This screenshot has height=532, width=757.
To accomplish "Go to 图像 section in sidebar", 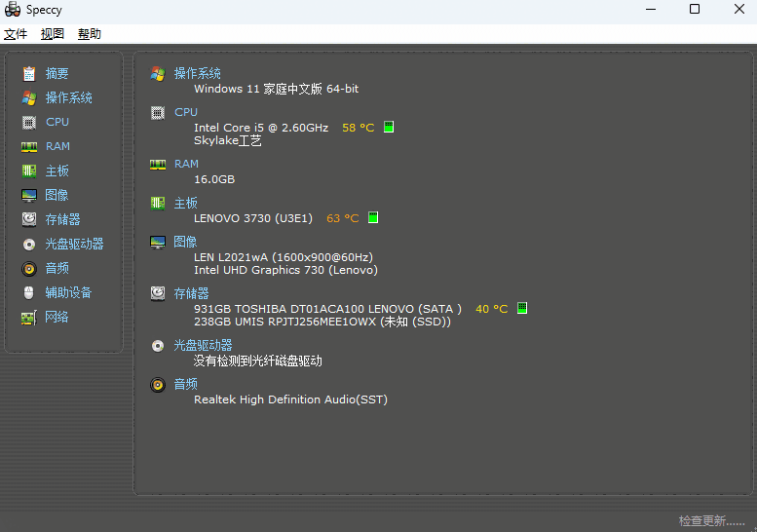I will [x=57, y=195].
